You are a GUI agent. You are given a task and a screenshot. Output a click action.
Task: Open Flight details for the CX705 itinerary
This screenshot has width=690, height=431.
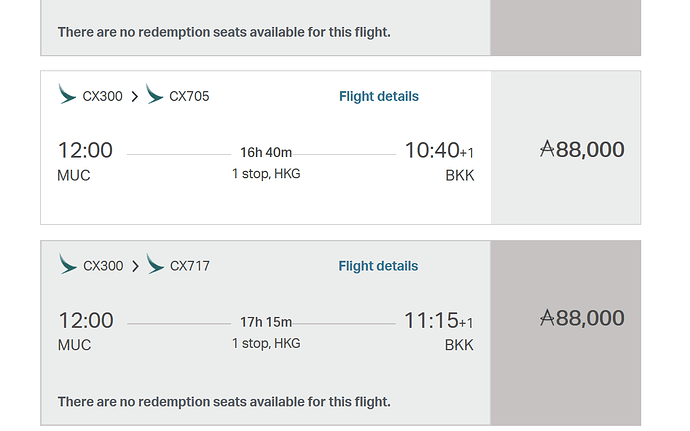[x=379, y=97]
